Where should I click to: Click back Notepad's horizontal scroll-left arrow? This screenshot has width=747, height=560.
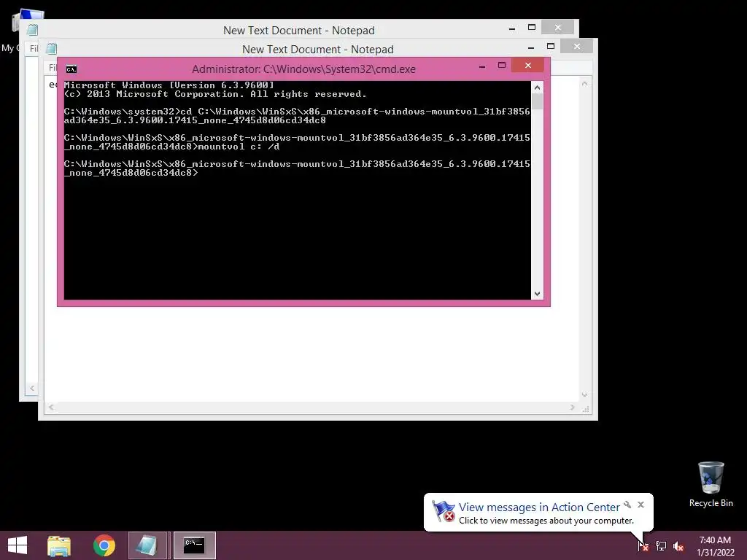[32, 388]
